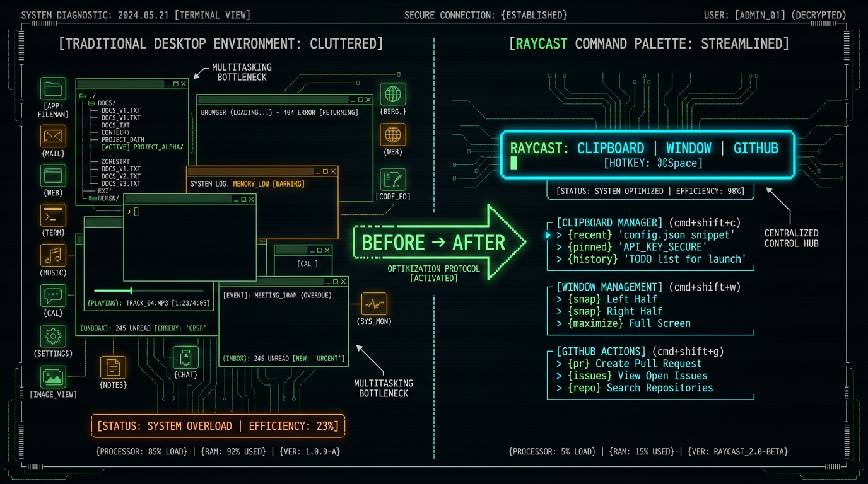868x484 pixels.
Task: Open the TERM terminal icon
Action: click(x=54, y=216)
